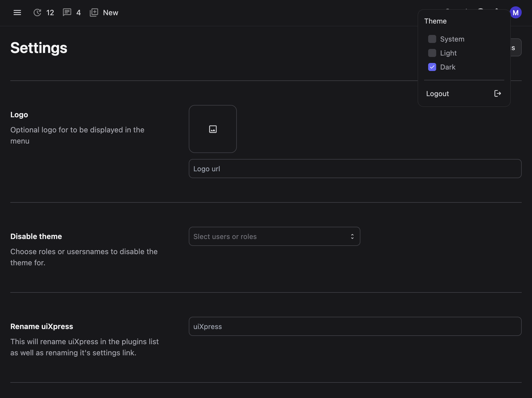This screenshot has height=398, width=532.
Task: Open the hamburger menu
Action: (x=17, y=13)
